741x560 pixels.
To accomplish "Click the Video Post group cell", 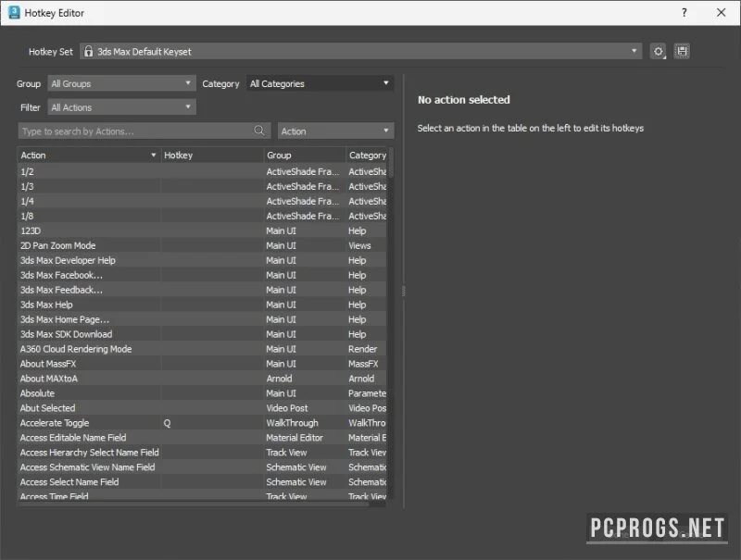I will point(305,408).
